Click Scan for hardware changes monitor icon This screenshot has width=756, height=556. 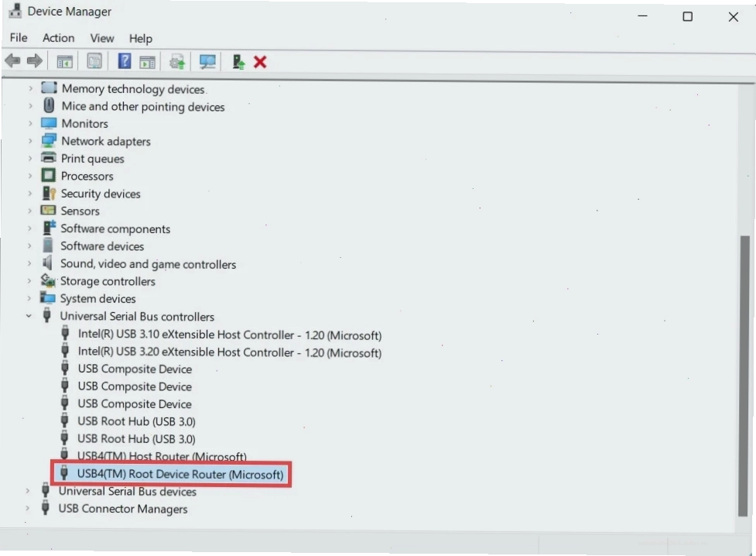(x=207, y=62)
